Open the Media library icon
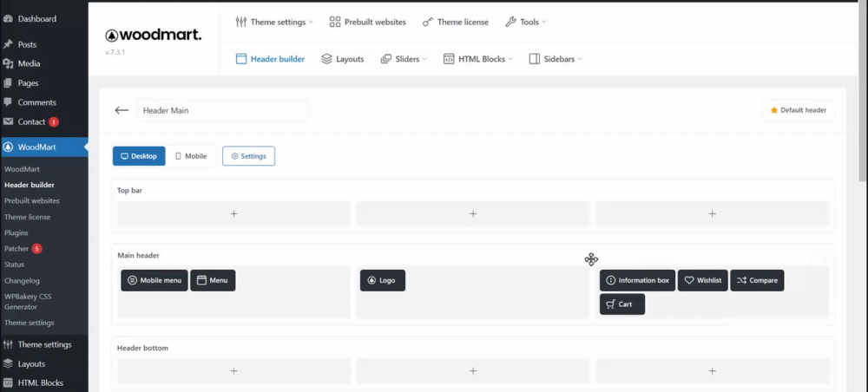Image resolution: width=868 pixels, height=392 pixels. pos(8,63)
